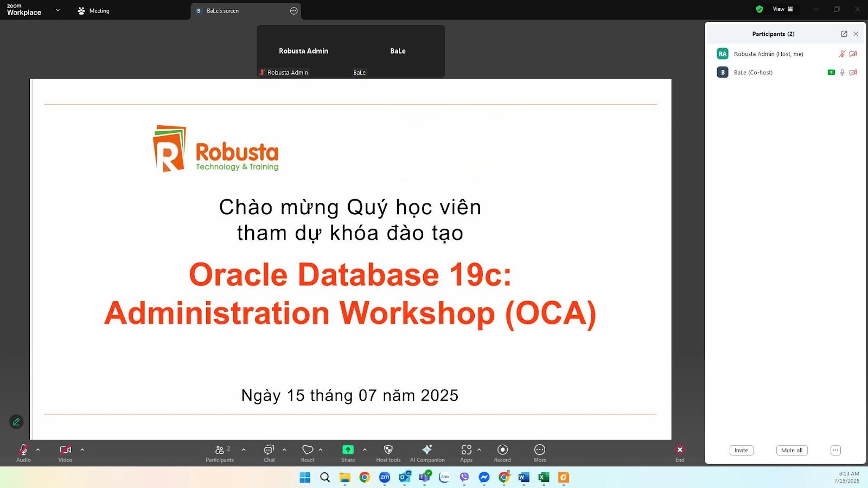
Task: Open Zalo from the taskbar
Action: pyautogui.click(x=444, y=477)
